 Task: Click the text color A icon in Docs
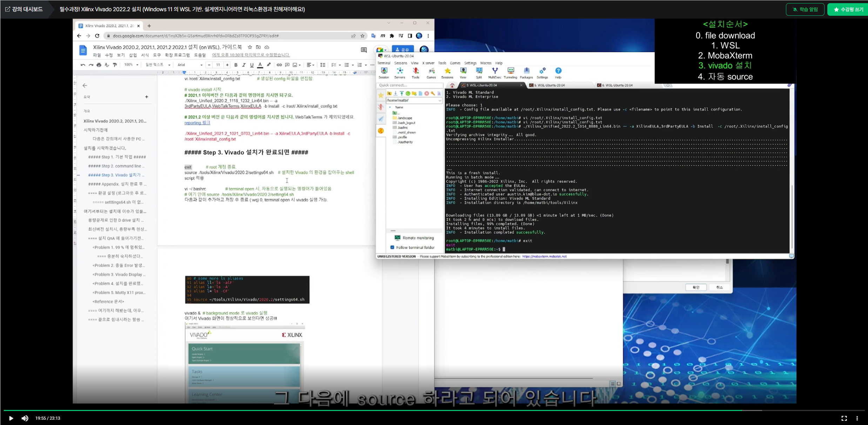[x=260, y=65]
